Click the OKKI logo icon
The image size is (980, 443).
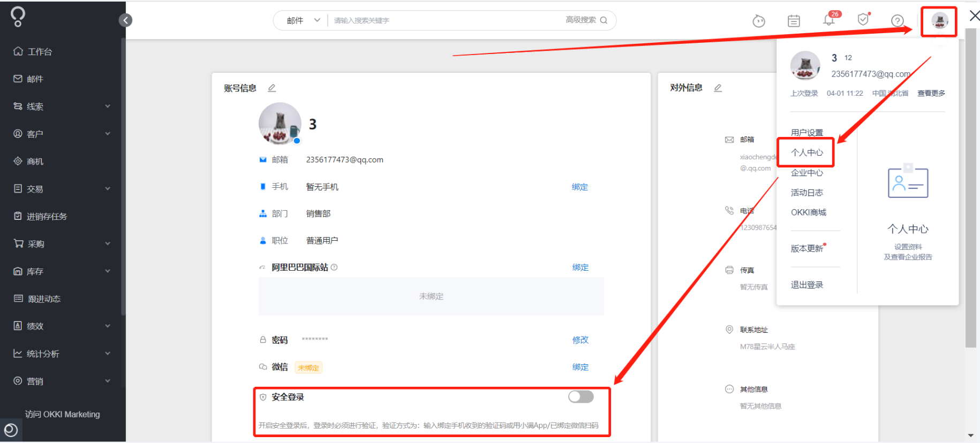(18, 16)
